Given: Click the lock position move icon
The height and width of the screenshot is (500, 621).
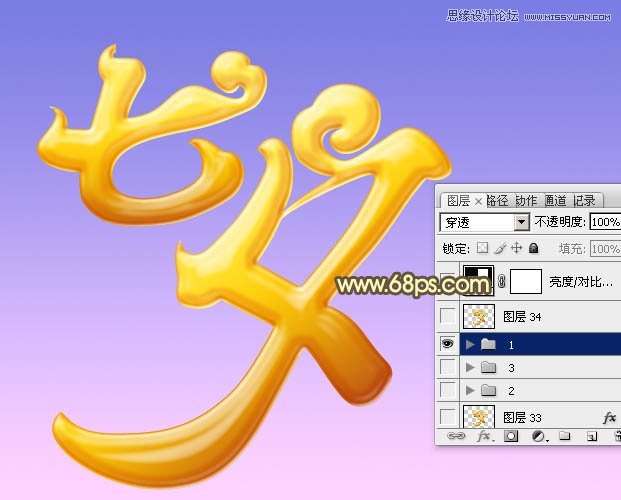Looking at the screenshot, I should pos(516,248).
